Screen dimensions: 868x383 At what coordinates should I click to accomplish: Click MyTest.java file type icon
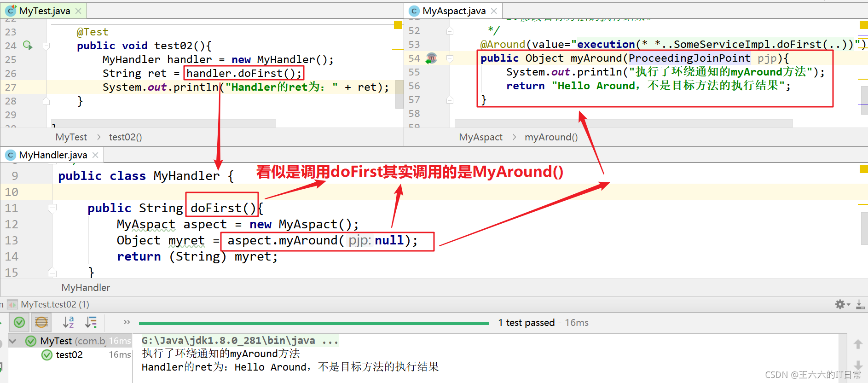pos(11,11)
